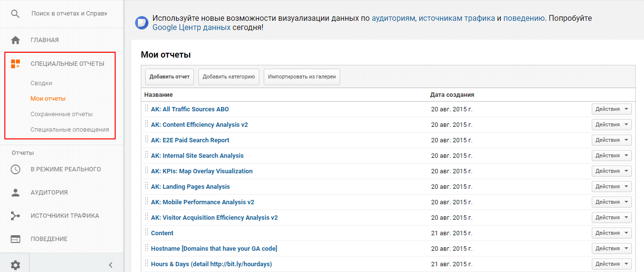The width and height of the screenshot is (644, 272).
Task: Grab drag handle of E2E Paid Search Report
Action: click(x=147, y=140)
